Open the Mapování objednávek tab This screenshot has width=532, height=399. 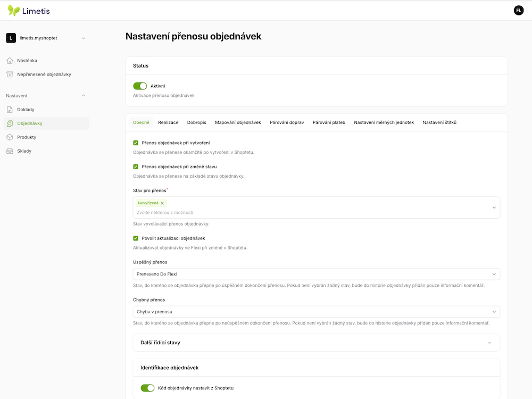point(238,122)
